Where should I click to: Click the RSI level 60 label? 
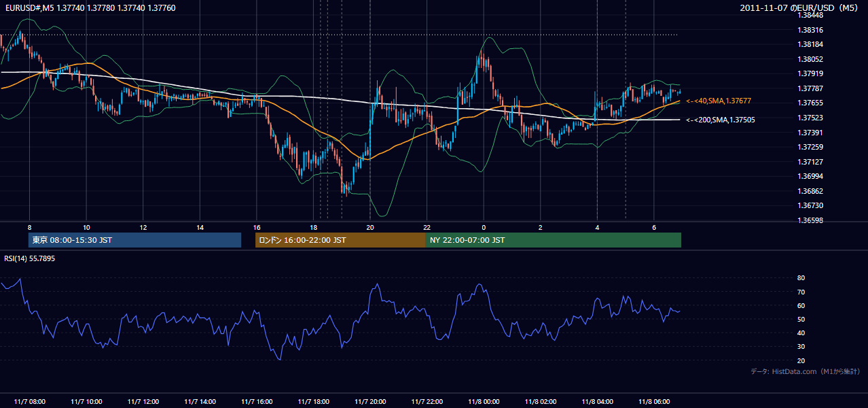tap(801, 305)
